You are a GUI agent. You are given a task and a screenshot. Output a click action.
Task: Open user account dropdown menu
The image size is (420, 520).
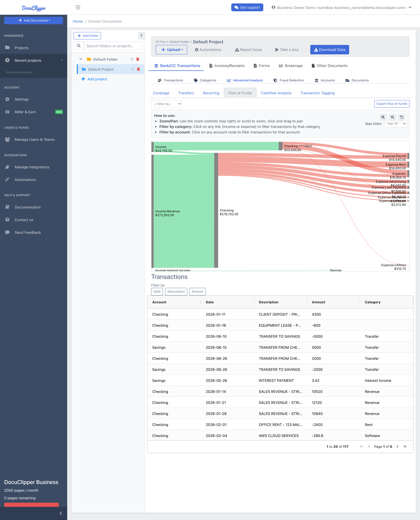[x=341, y=7]
